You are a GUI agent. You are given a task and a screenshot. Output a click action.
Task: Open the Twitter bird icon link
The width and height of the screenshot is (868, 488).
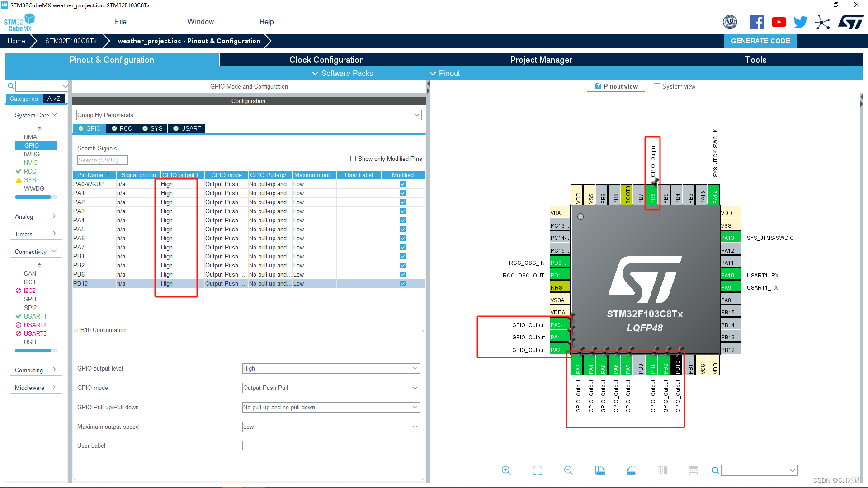(800, 22)
